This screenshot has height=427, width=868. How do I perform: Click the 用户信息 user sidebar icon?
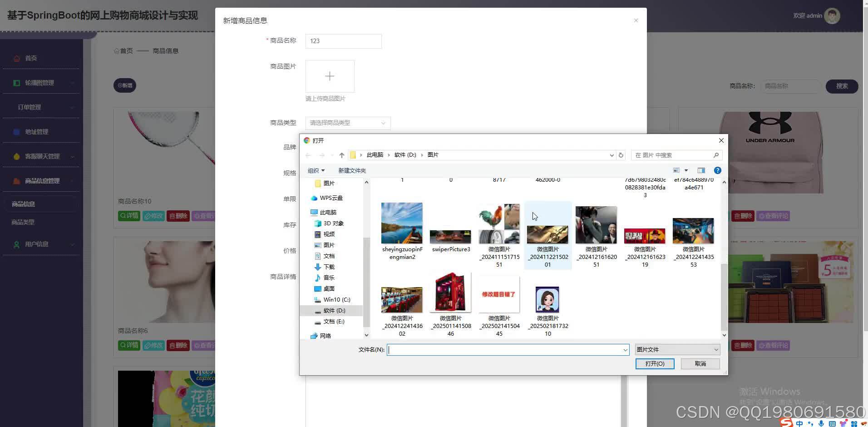click(16, 244)
